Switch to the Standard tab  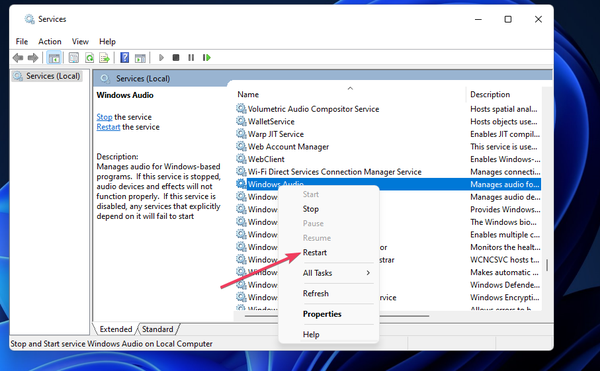(x=157, y=329)
